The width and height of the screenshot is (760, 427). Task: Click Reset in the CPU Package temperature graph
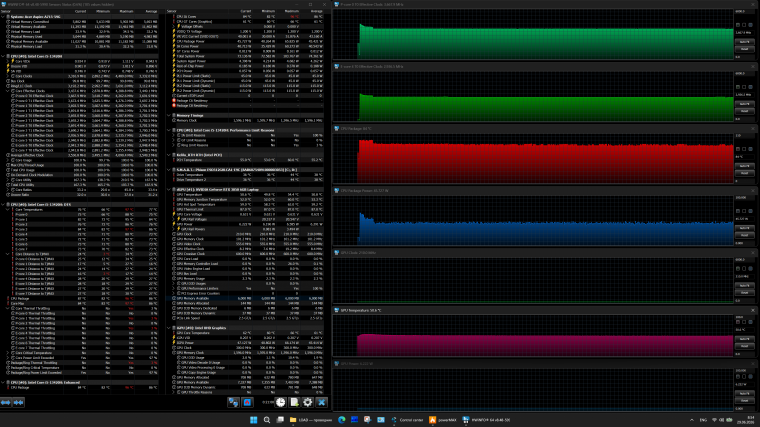pyautogui.click(x=744, y=173)
